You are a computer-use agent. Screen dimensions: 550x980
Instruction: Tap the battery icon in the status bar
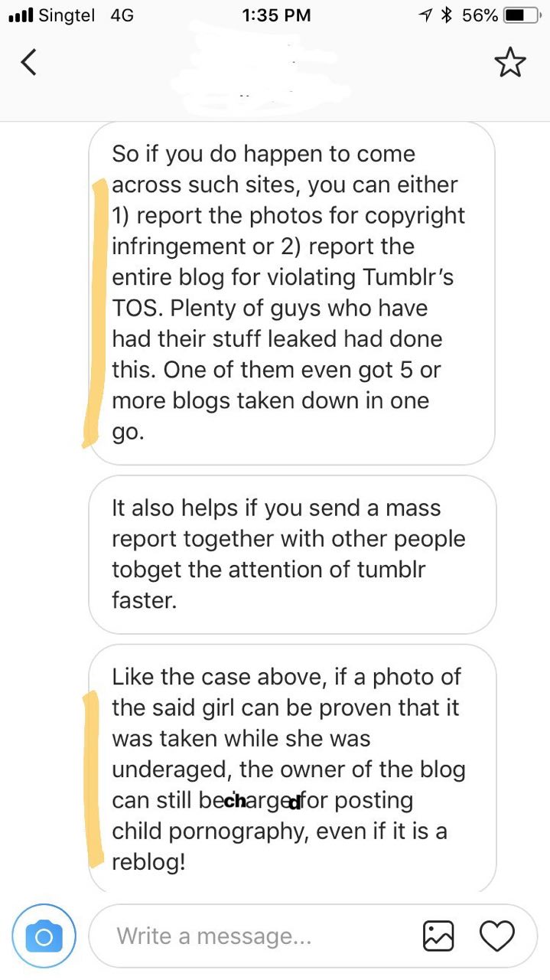click(x=523, y=15)
